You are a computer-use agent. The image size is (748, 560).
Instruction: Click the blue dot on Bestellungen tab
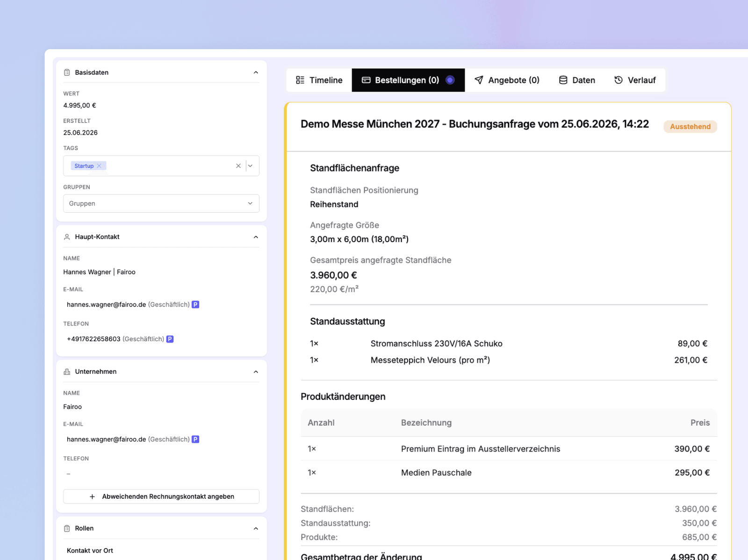tap(450, 80)
